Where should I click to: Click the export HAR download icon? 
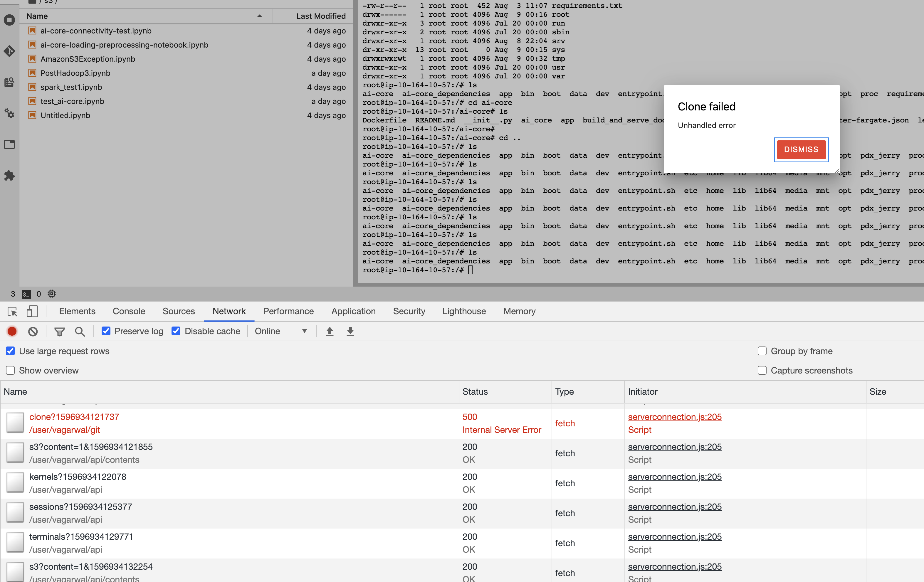click(350, 331)
